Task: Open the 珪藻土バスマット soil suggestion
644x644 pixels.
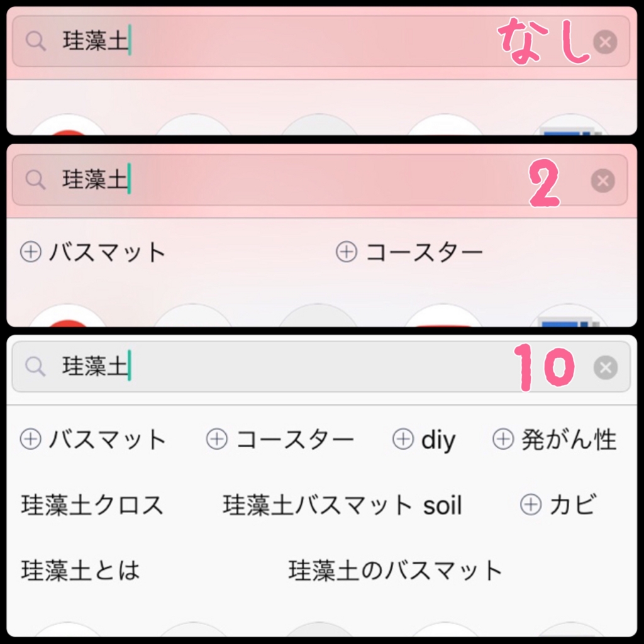Action: click(343, 505)
